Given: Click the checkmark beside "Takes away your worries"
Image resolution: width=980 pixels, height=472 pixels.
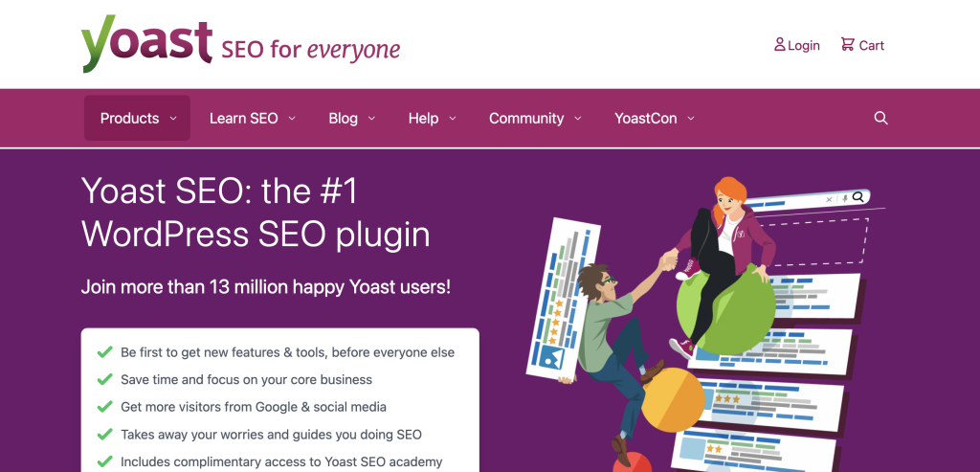Looking at the screenshot, I should [x=104, y=434].
